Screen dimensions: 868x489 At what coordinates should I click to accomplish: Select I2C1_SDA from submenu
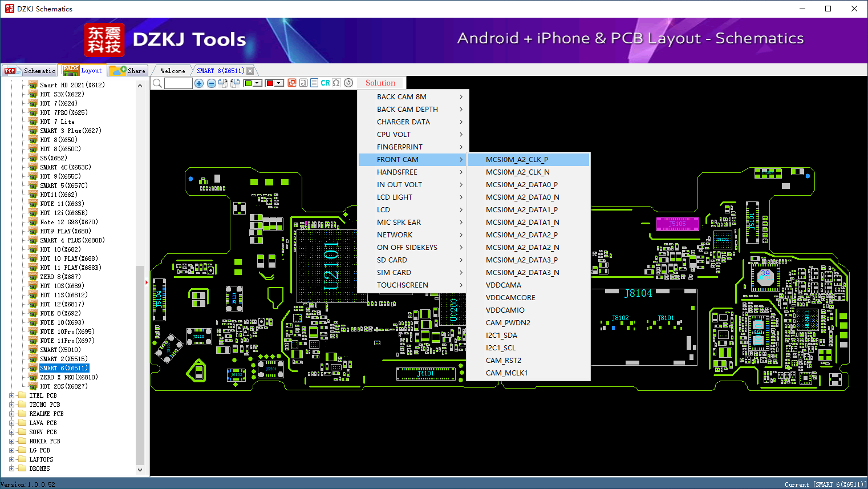point(528,336)
